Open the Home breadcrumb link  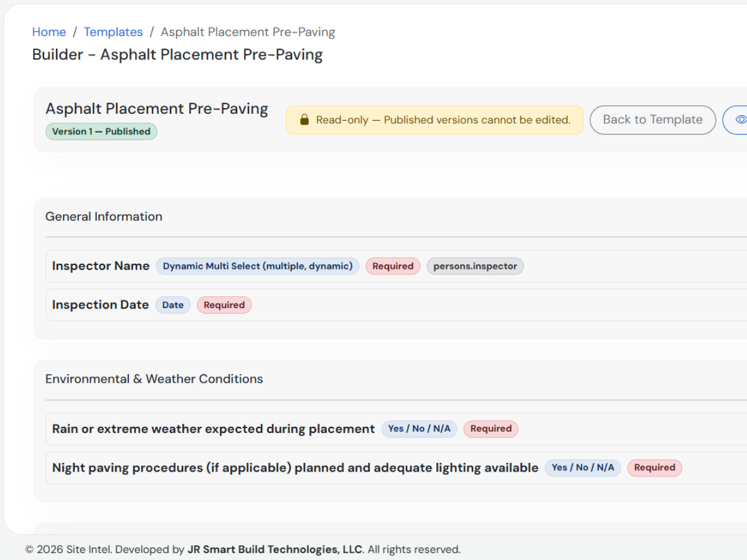tap(49, 32)
